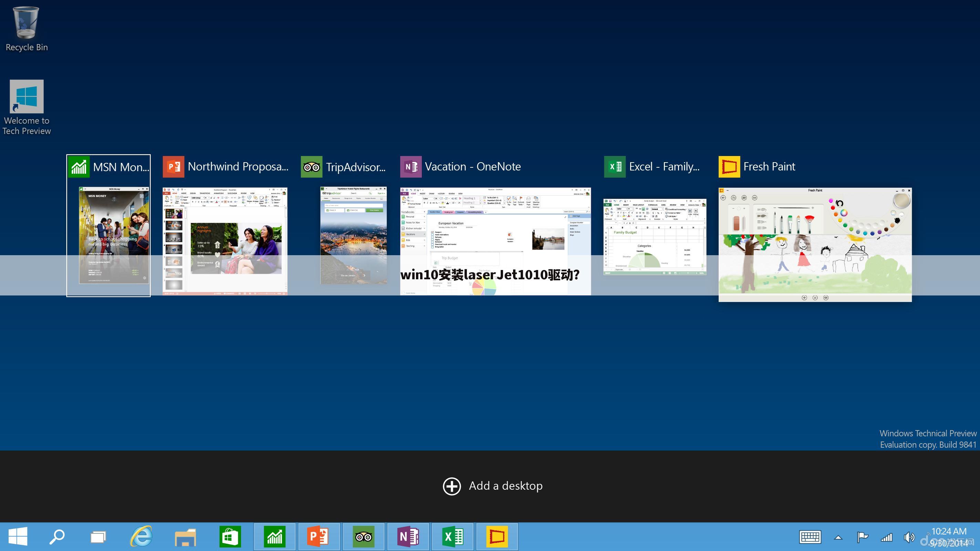
Task: Click the taskbar clock showing 10:24 AM
Action: point(949,537)
